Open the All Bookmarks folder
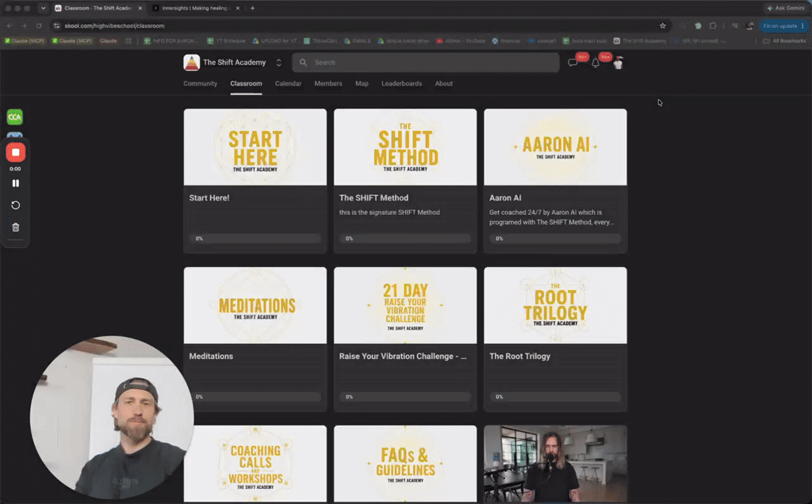 click(784, 41)
